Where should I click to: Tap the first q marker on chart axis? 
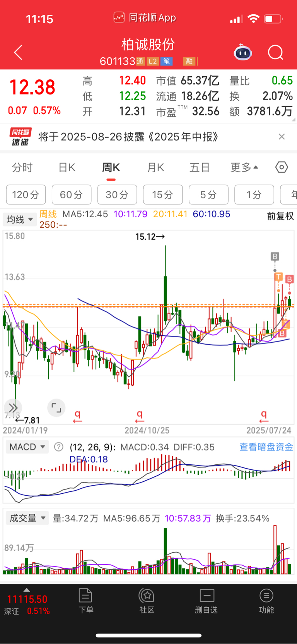point(77,416)
